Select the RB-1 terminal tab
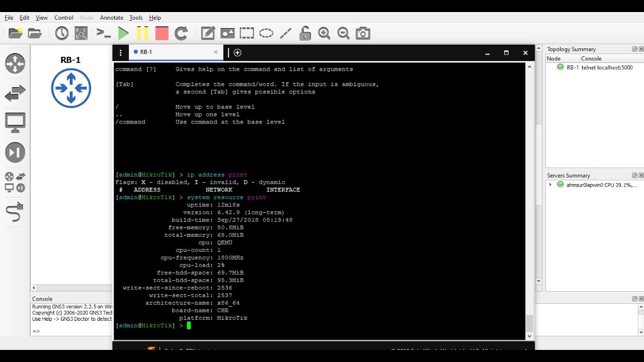The width and height of the screenshot is (644, 362). [x=176, y=52]
